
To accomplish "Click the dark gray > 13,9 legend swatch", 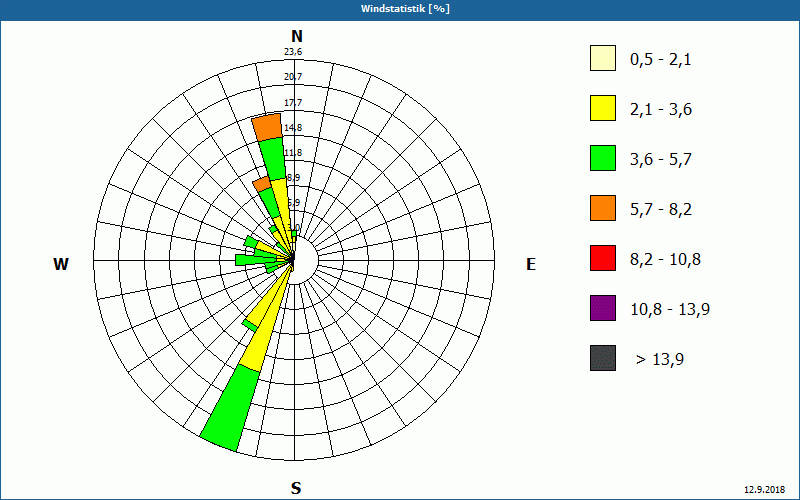I will point(603,358).
